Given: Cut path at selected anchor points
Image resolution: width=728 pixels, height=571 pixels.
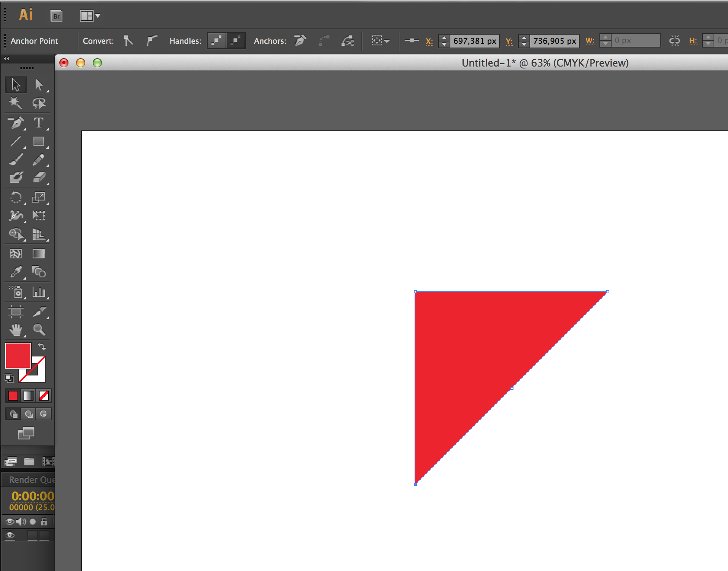Looking at the screenshot, I should coord(348,40).
